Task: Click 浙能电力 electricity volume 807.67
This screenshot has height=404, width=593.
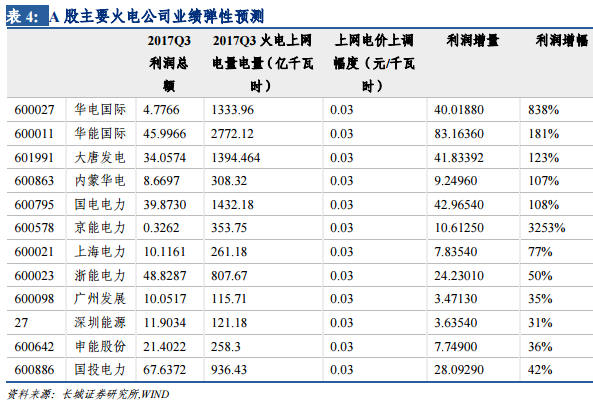Action: click(229, 275)
